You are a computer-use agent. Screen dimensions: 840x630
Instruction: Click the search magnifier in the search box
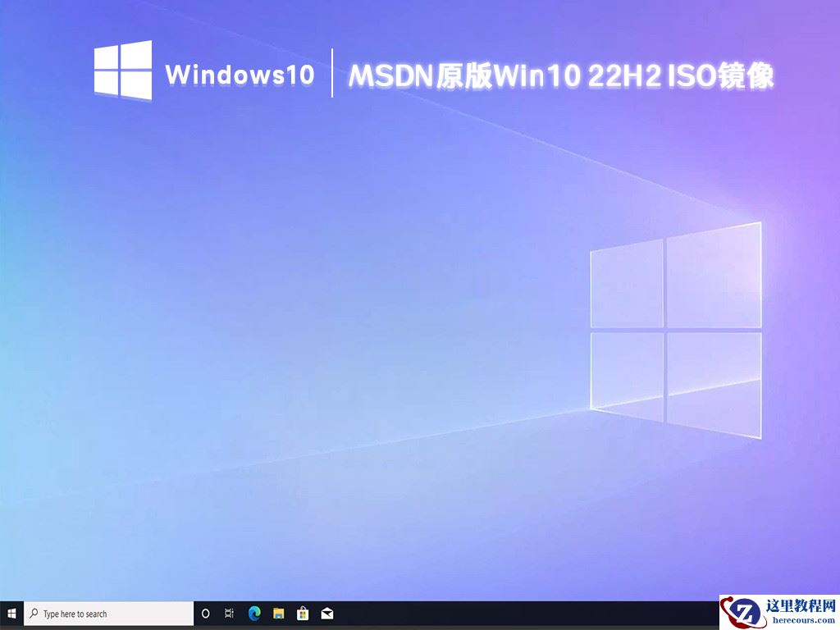pyautogui.click(x=34, y=614)
